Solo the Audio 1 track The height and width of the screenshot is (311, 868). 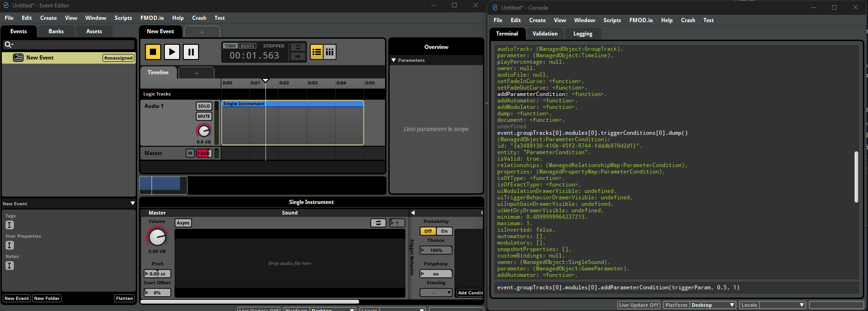pyautogui.click(x=204, y=106)
